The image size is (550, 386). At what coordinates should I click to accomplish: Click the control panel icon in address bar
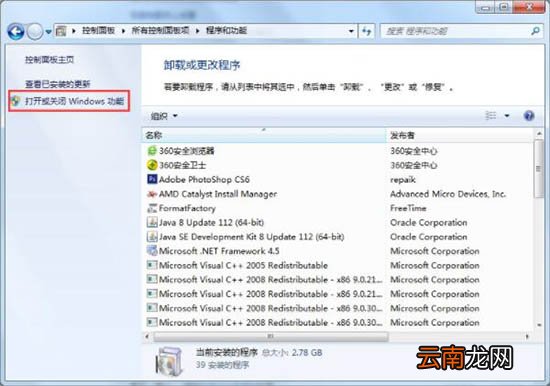click(x=61, y=31)
